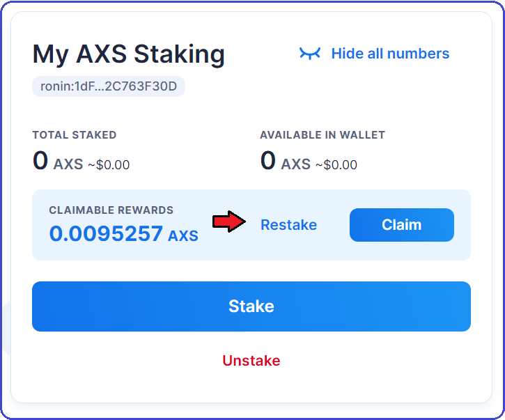
Task: Click the Total Staked label
Action: point(75,134)
